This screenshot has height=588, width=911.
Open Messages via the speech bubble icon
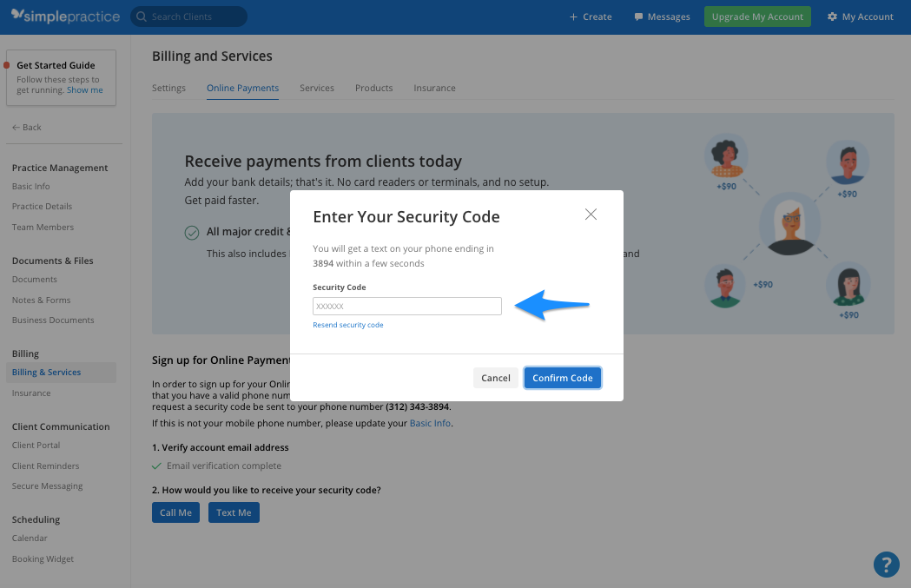click(638, 16)
